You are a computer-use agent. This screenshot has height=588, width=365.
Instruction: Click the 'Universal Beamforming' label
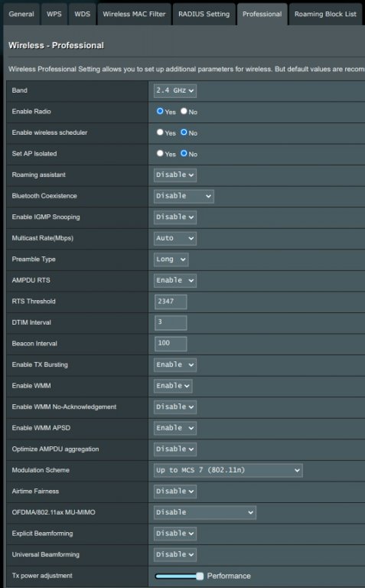click(x=45, y=554)
